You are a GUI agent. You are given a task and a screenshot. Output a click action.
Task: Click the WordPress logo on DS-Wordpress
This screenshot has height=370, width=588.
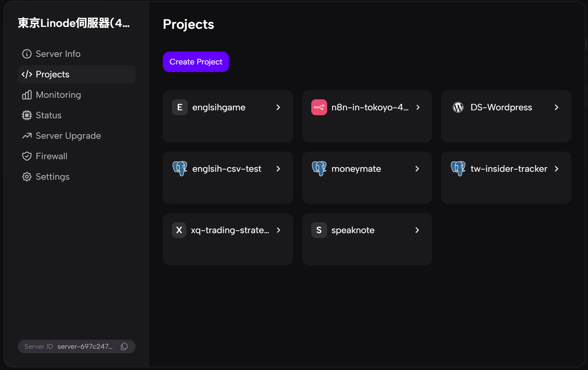click(458, 107)
